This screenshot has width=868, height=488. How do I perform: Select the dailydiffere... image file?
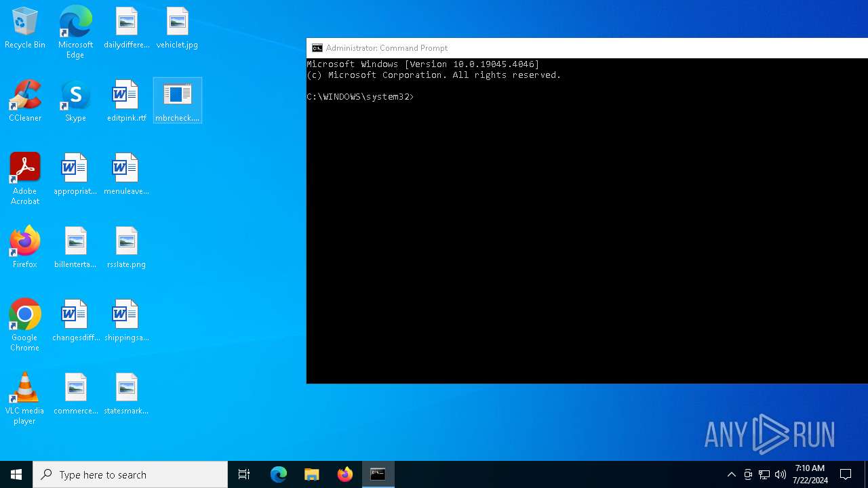[126, 28]
